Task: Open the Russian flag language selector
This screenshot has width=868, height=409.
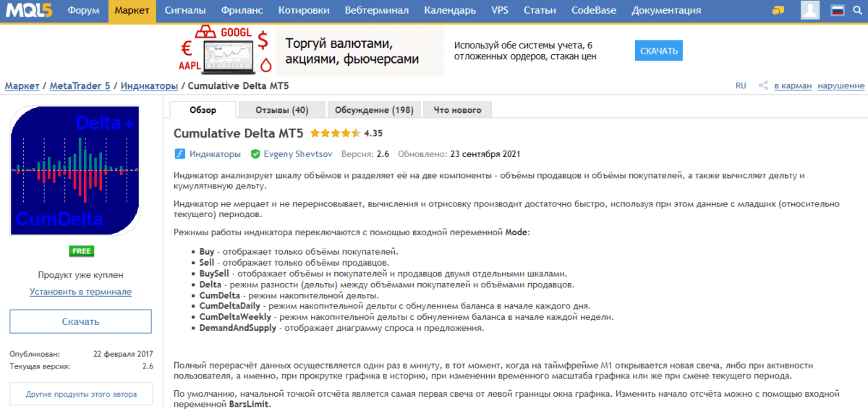Action: coord(838,10)
